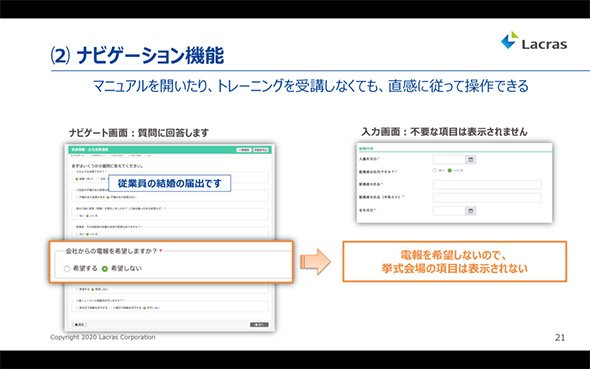Screen dimensions: 590x369
Task: Click the second white button in green header
Action: (260, 150)
